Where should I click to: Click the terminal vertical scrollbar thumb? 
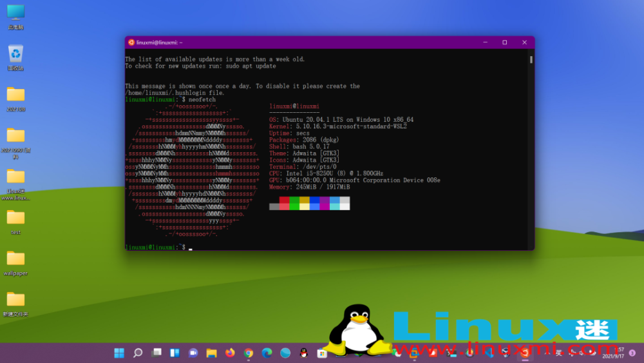coord(531,59)
